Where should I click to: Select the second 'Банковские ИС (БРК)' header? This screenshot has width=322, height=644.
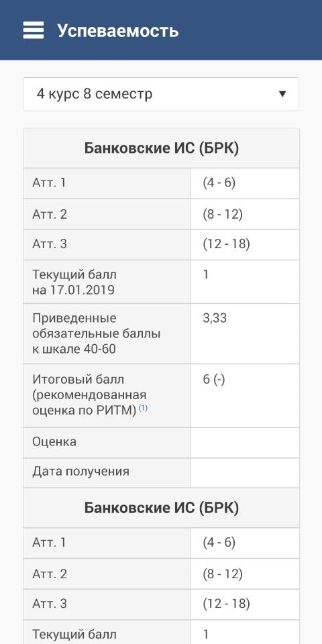(x=161, y=508)
